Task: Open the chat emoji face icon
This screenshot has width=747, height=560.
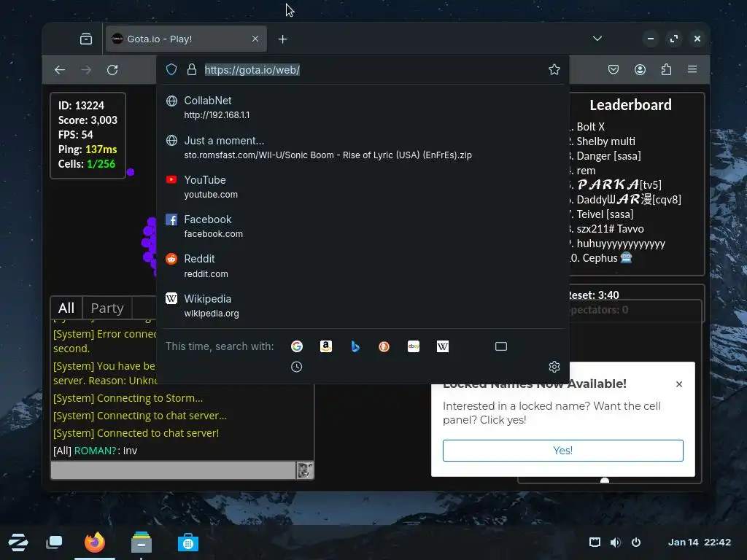Action: click(305, 470)
